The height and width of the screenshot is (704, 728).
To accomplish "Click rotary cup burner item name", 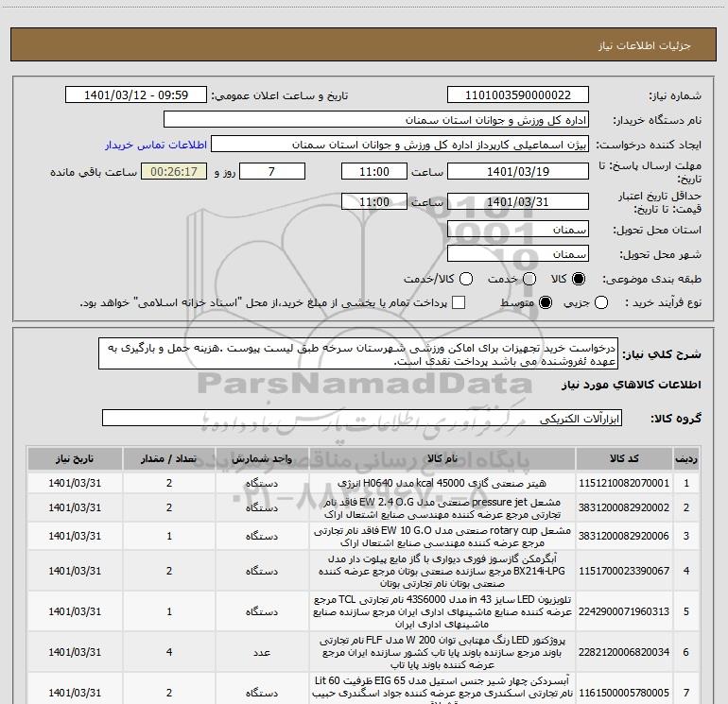I will (442, 537).
